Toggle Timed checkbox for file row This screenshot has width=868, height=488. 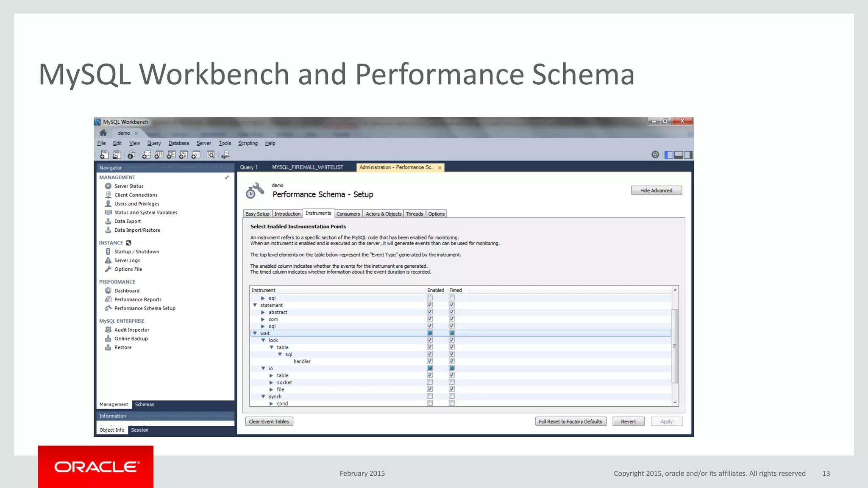tap(452, 389)
